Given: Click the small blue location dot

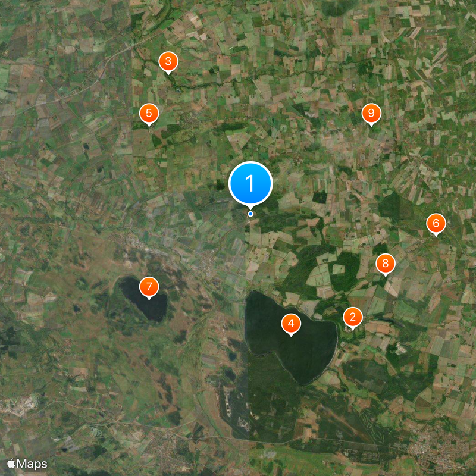Looking at the screenshot, I should point(250,214).
